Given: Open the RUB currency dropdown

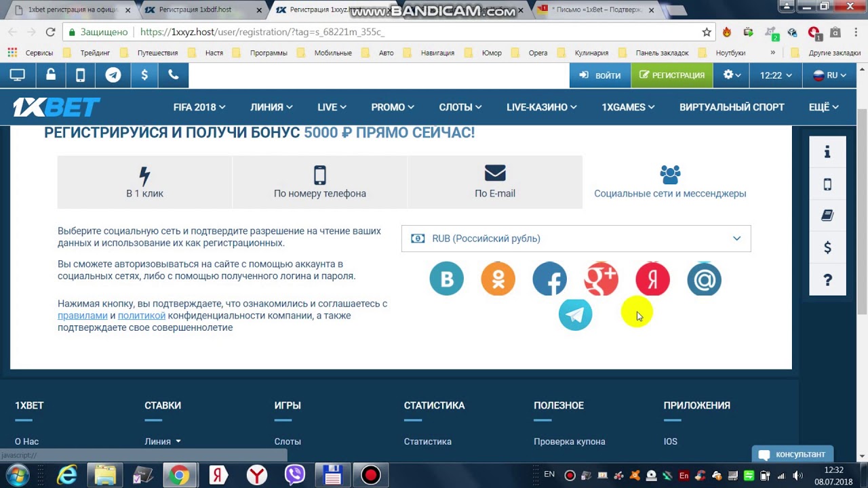Looking at the screenshot, I should click(x=576, y=239).
